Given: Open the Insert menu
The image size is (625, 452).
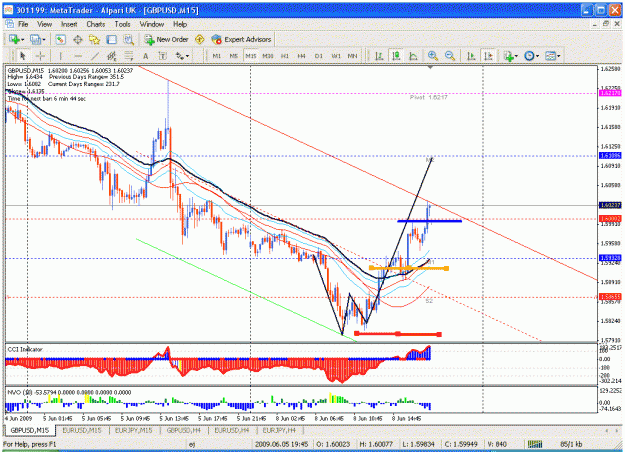Looking at the screenshot, I should (69, 24).
